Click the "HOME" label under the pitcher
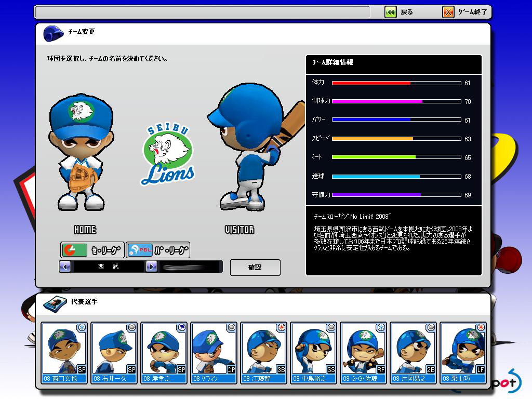Screen dimensions: 532x399 point(85,230)
